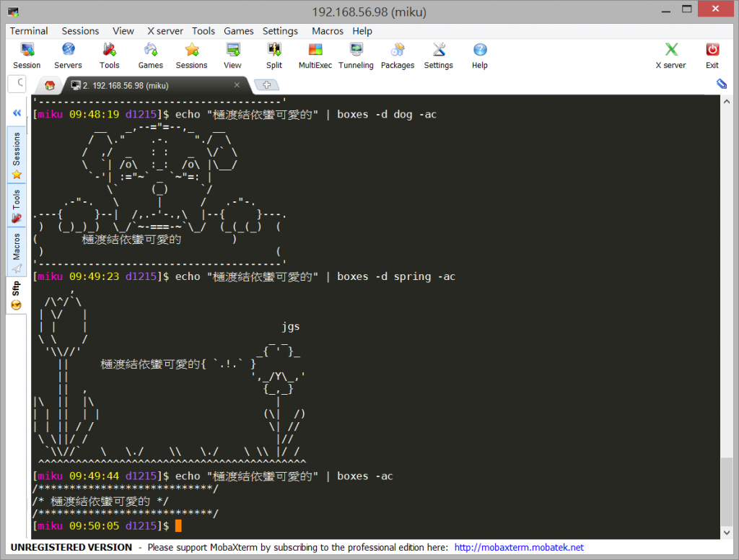Click the orange terminal cursor block
Screen dimensions: 739x560
coord(178,526)
